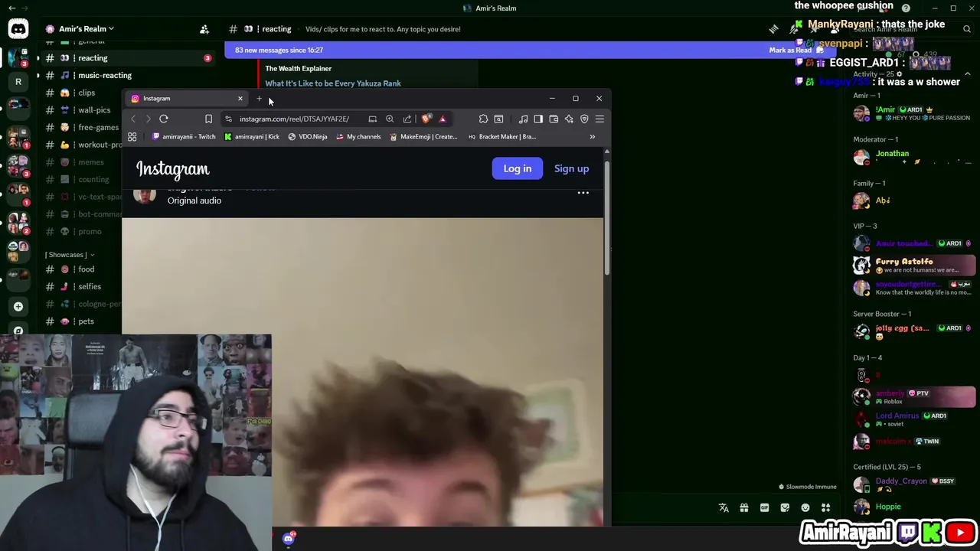Open the apps launcher icon in message box
Image resolution: width=980 pixels, height=551 pixels.
[825, 507]
